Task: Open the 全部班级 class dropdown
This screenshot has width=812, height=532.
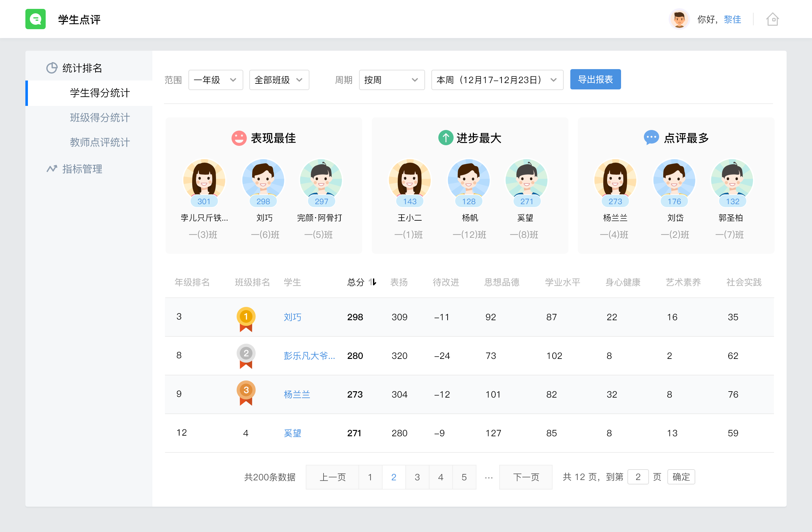Action: pos(279,80)
